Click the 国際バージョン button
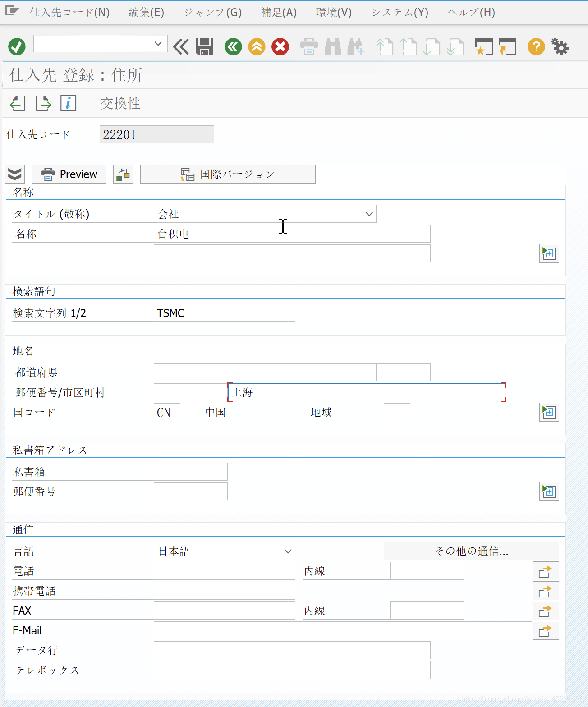Screen dimensions: 588x707 (228, 174)
